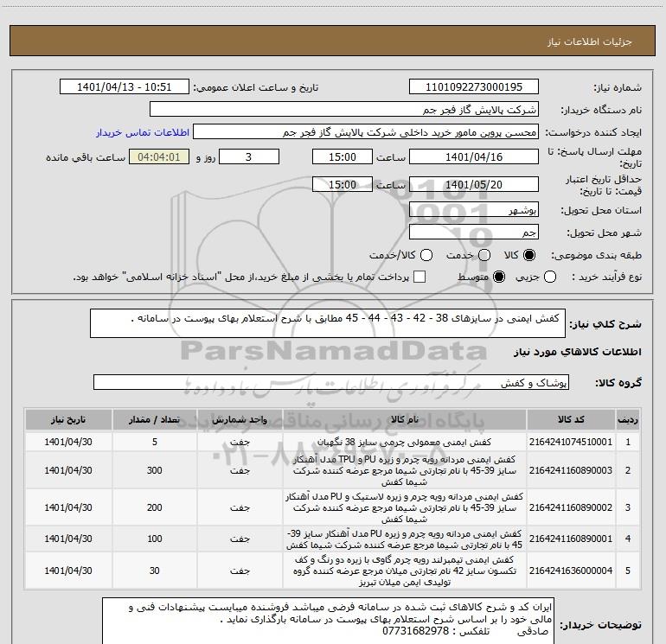
Task: Click the ردیف column header
Action: (x=628, y=419)
